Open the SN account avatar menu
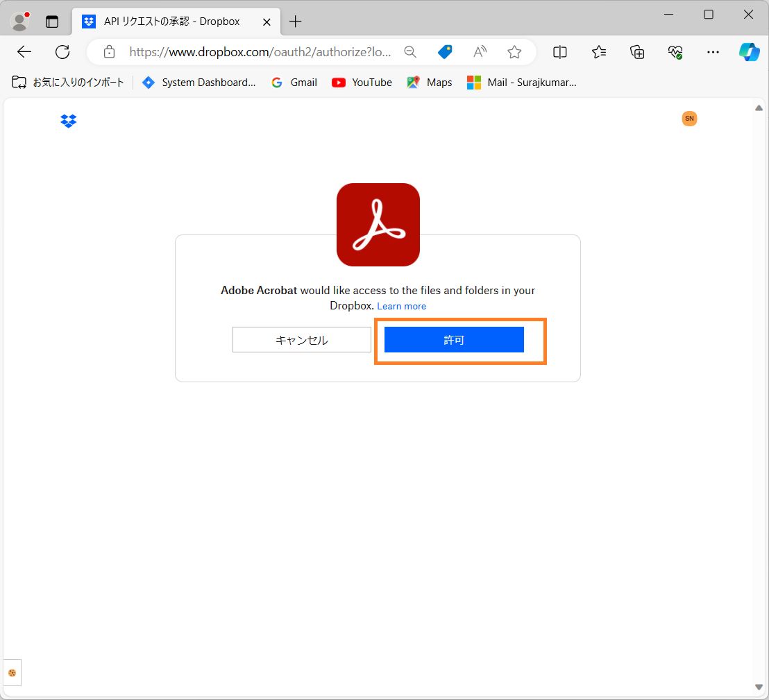 pos(689,118)
